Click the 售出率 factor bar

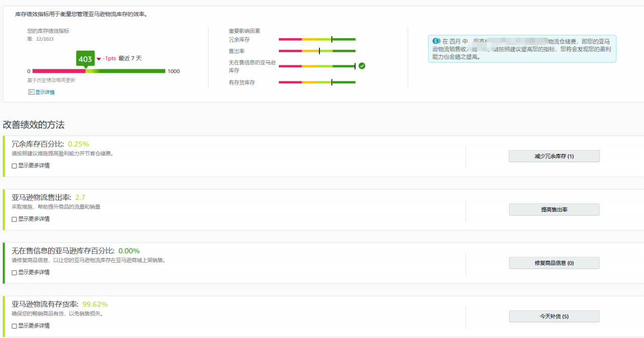pos(317,51)
